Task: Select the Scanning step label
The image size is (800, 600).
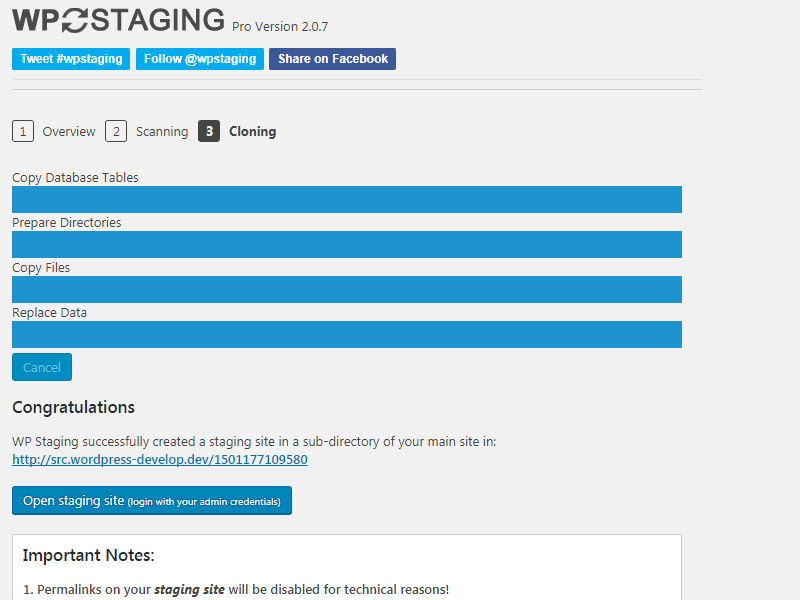Action: [162, 132]
